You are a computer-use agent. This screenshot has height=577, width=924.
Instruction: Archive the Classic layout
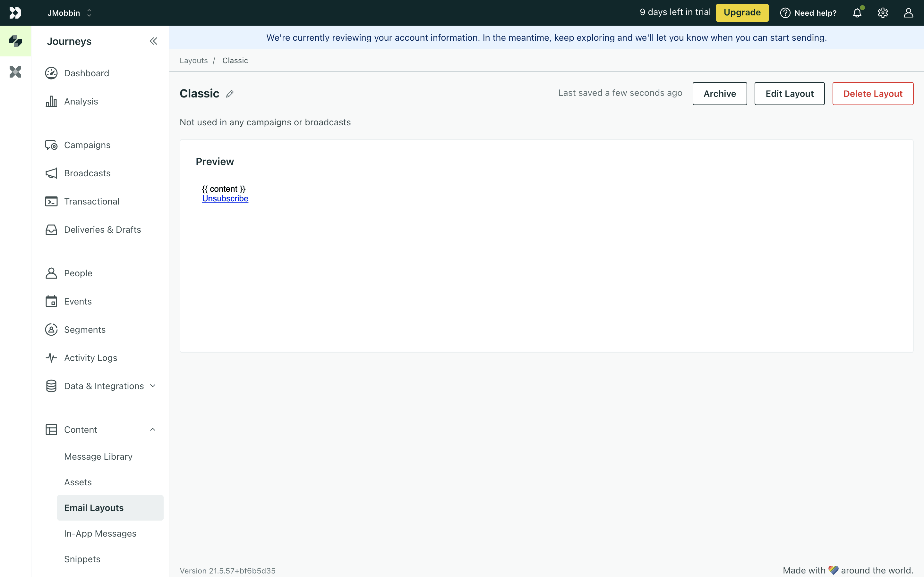pyautogui.click(x=719, y=94)
